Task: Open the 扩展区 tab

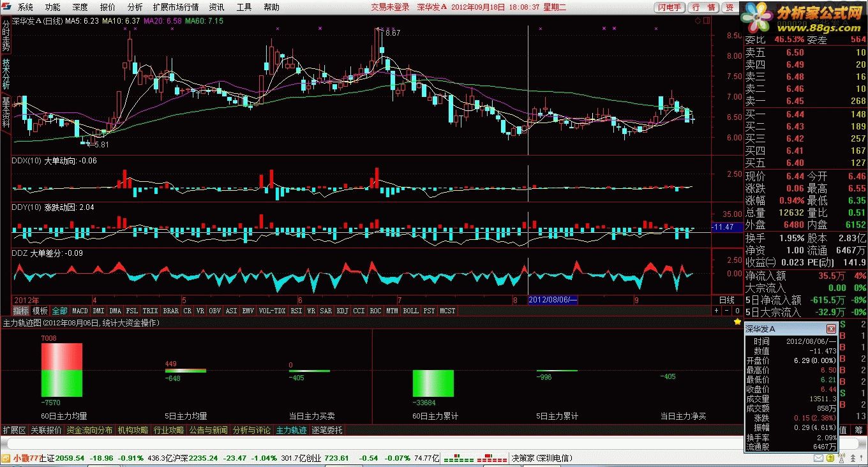Action: tap(14, 430)
